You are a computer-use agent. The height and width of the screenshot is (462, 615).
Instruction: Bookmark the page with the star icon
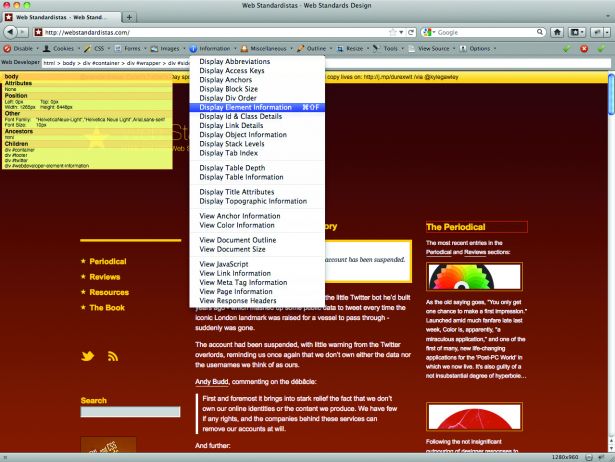coord(393,32)
